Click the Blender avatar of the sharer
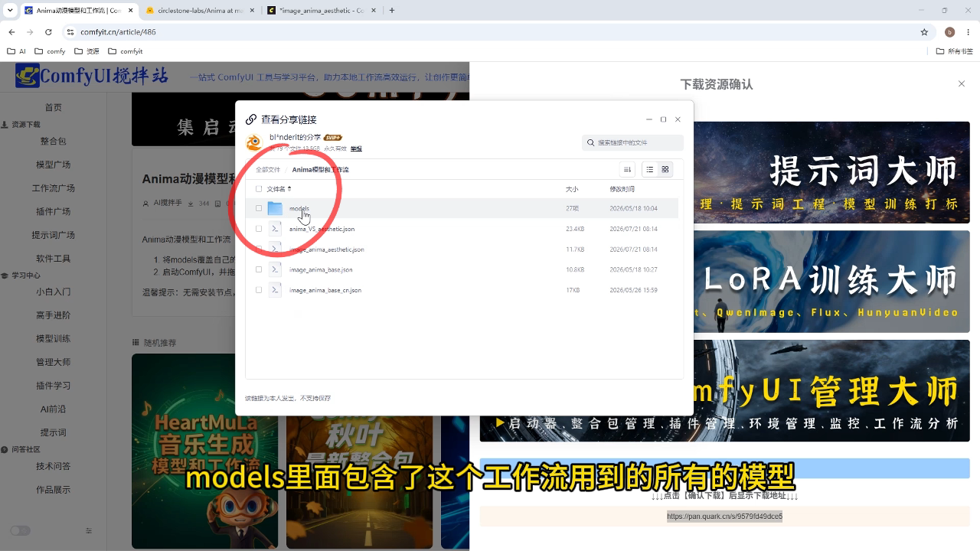This screenshot has width=980, height=551. 254,142
